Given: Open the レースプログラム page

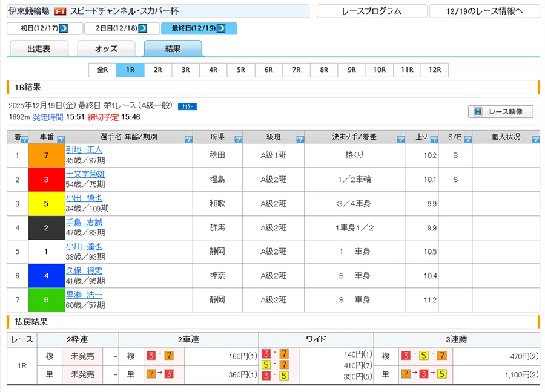Looking at the screenshot, I should click(x=371, y=11).
